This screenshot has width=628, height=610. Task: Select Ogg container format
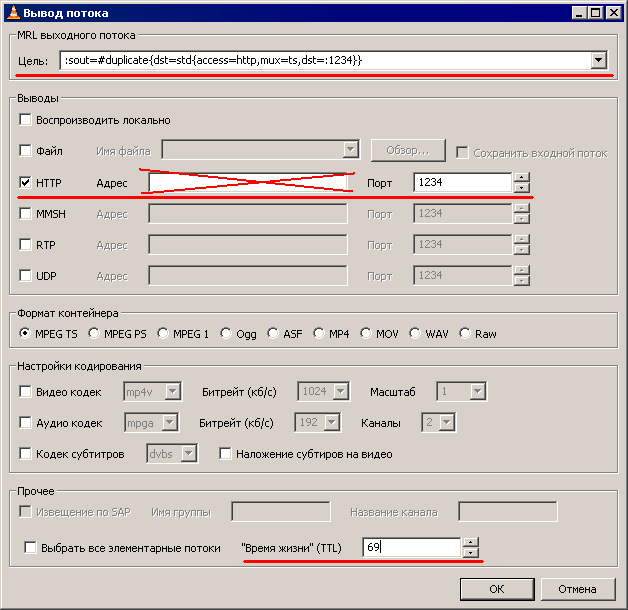click(x=226, y=333)
